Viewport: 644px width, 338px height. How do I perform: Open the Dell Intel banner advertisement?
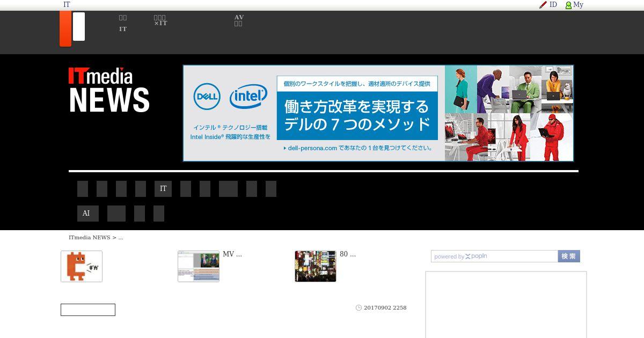click(378, 113)
